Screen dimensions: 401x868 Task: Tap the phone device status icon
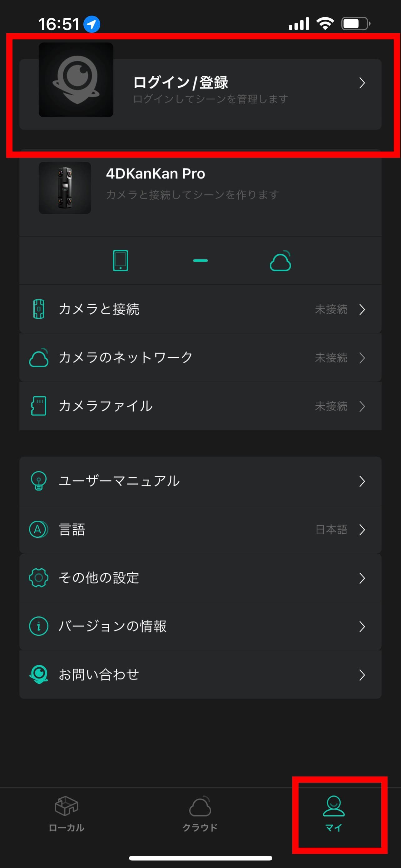(120, 261)
